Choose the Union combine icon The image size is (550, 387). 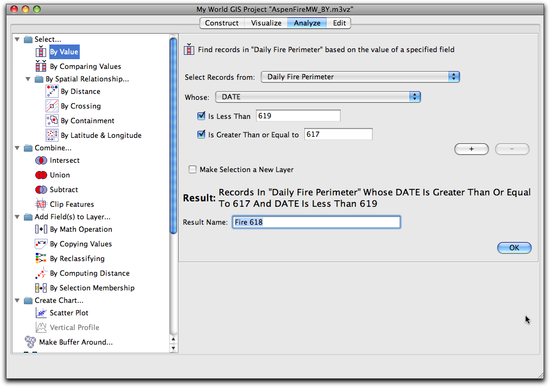[x=41, y=175]
